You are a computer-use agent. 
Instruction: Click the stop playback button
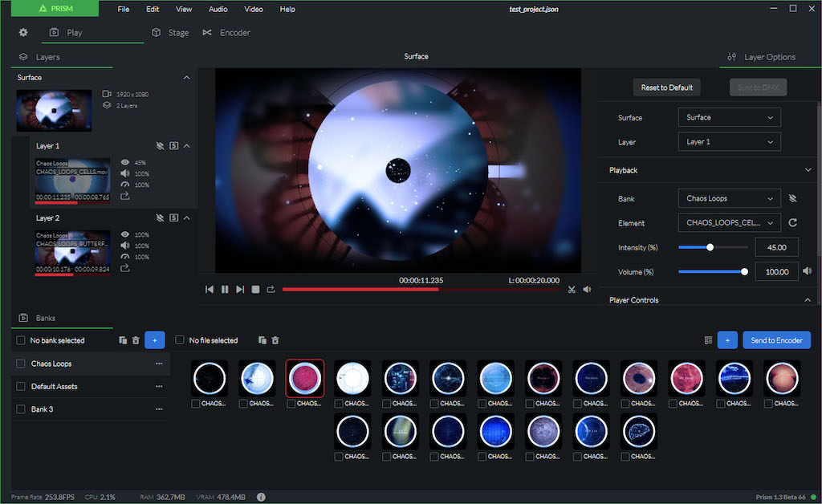pos(255,289)
